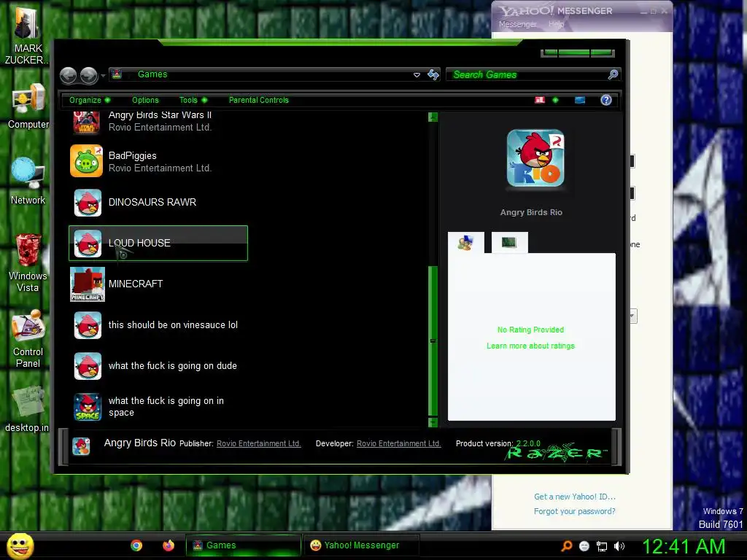Click 'Get a new Yahoo! ID...' link
The width and height of the screenshot is (747, 560).
(x=575, y=497)
